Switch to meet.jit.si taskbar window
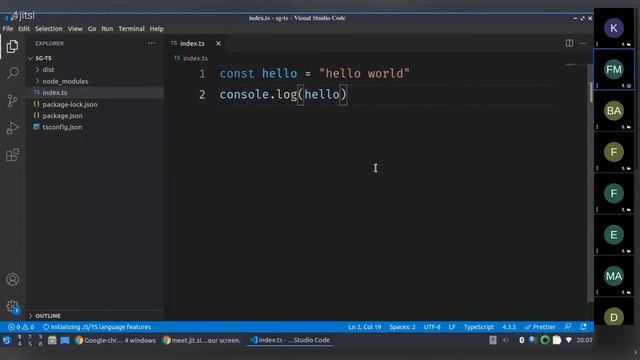The width and height of the screenshot is (640, 360). [x=202, y=340]
